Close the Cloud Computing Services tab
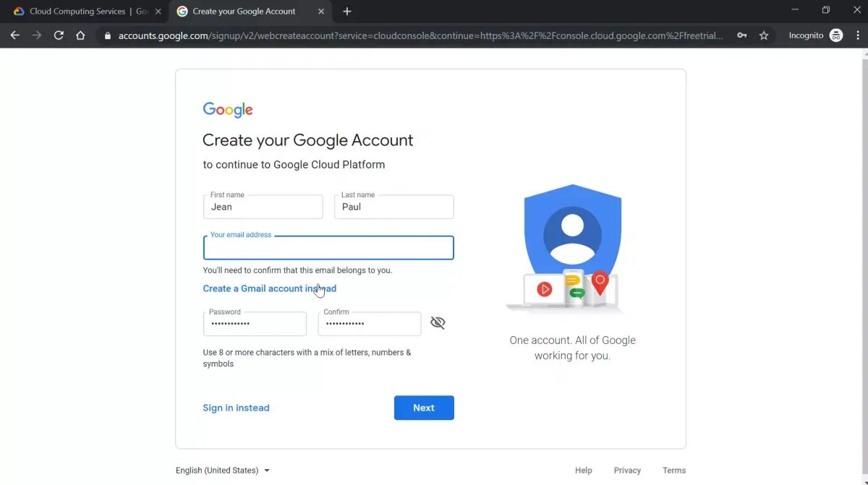Screen dimensions: 868x485 click(x=158, y=12)
